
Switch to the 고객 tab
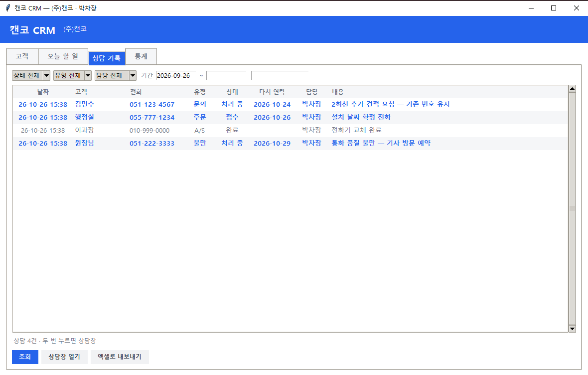[22, 56]
